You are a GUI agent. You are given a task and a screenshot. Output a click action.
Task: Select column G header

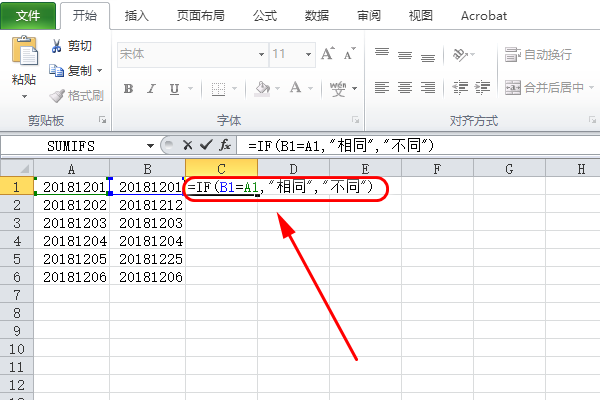click(x=509, y=168)
